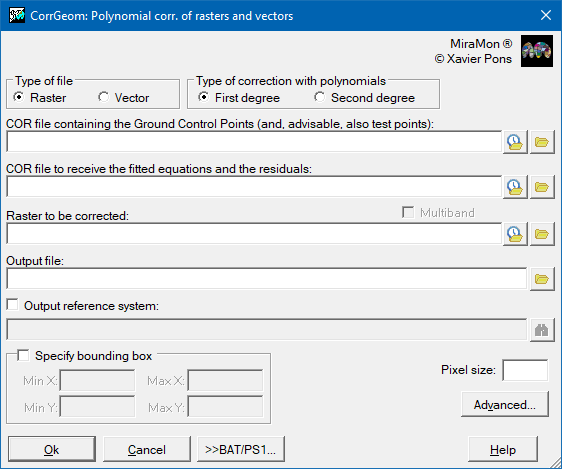562x469 pixels.
Task: Open recent files for raster to be corrected
Action: click(515, 234)
